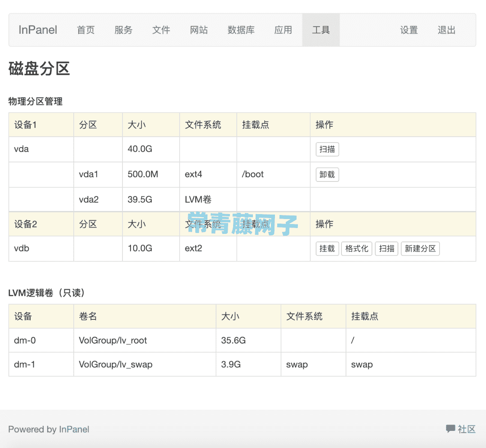Click 扫描 button for disk vda
The height and width of the screenshot is (448, 486).
(x=327, y=149)
